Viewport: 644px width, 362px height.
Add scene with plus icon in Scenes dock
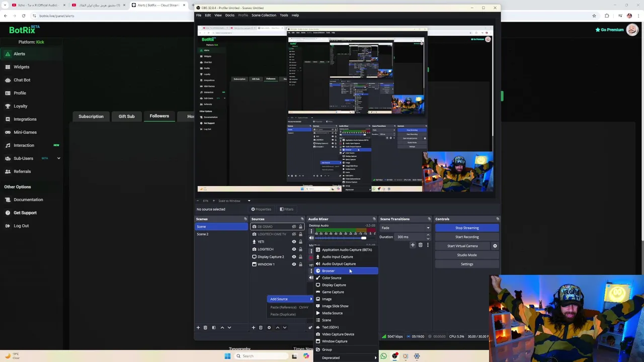[x=198, y=328]
